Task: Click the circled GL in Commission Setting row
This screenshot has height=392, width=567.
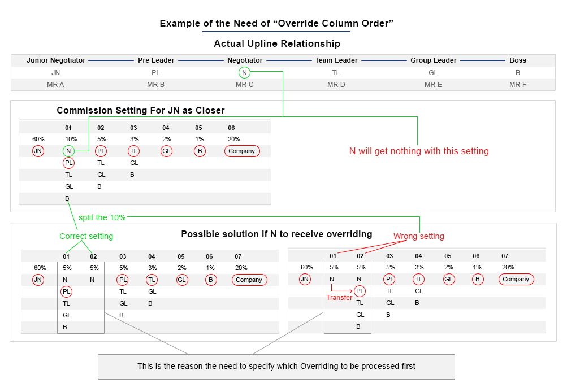Action: click(x=166, y=151)
